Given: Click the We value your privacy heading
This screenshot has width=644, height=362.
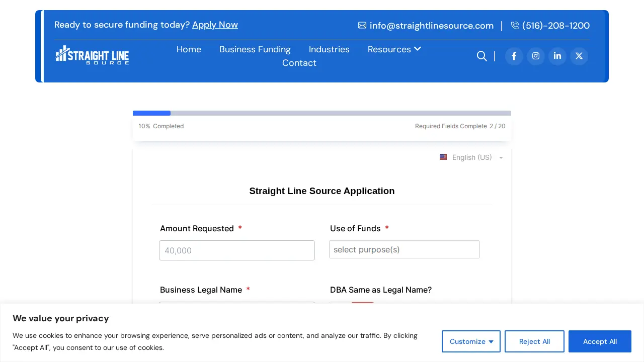Looking at the screenshot, I should point(61,318).
